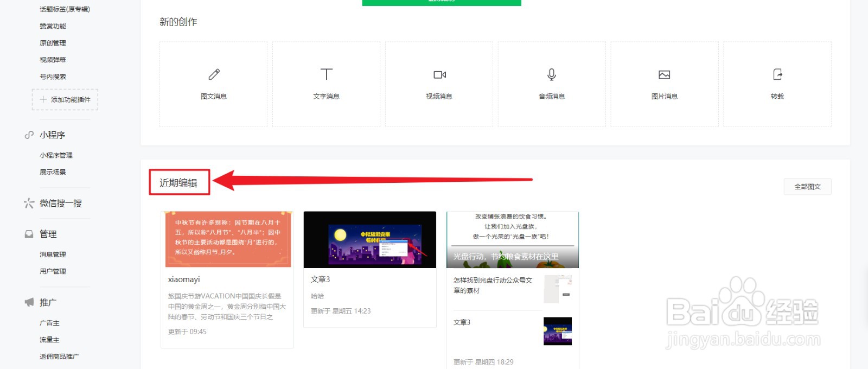
Task: Click the 推广 megaphone icon
Action: (x=29, y=302)
